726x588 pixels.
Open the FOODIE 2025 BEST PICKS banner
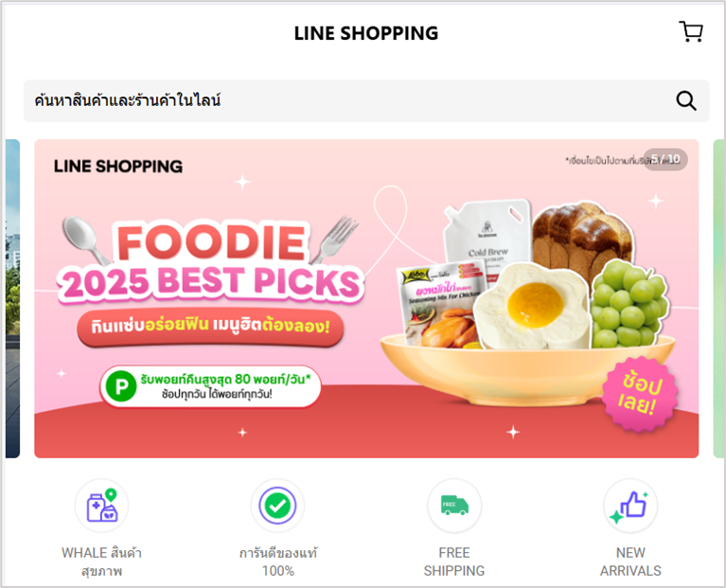click(x=366, y=298)
